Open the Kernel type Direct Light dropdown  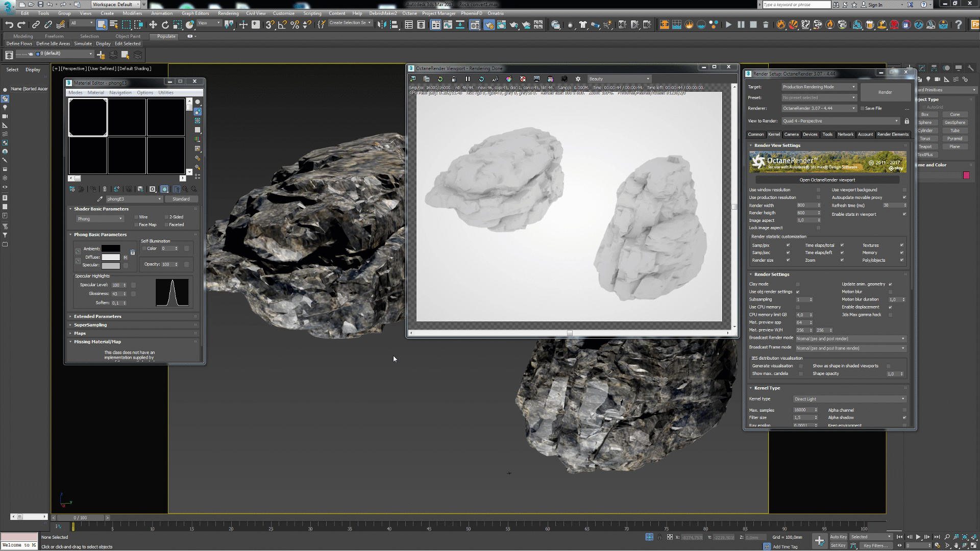849,399
